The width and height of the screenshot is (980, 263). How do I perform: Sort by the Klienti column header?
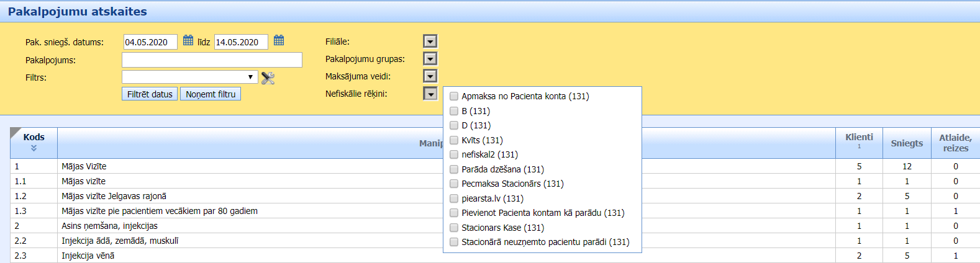tap(859, 138)
